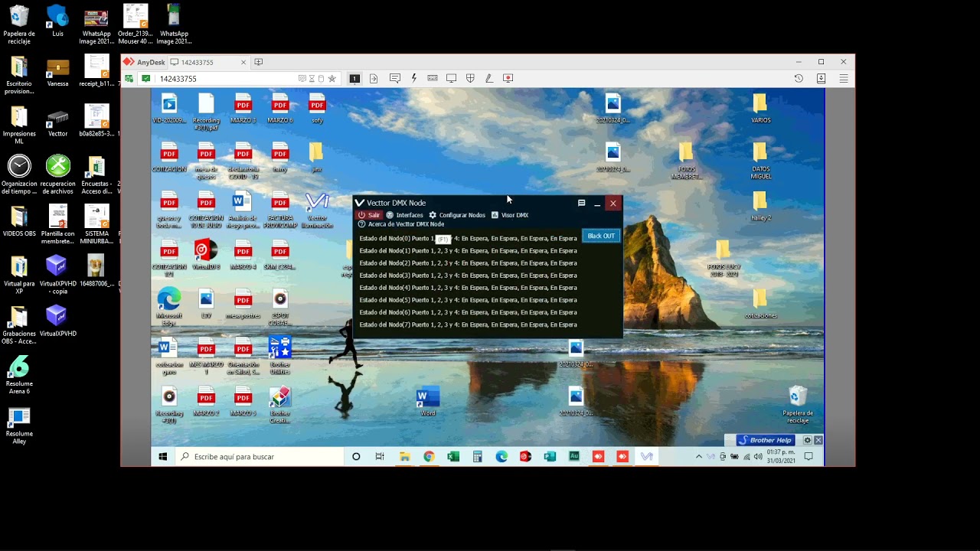The image size is (980, 551).
Task: Open the halley 2 folder
Action: (760, 206)
